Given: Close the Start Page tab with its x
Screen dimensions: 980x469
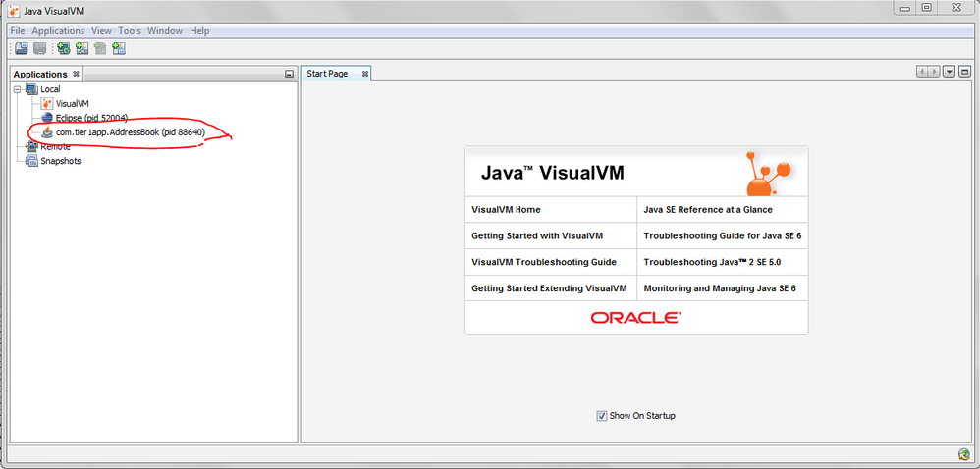Looking at the screenshot, I should click(365, 74).
